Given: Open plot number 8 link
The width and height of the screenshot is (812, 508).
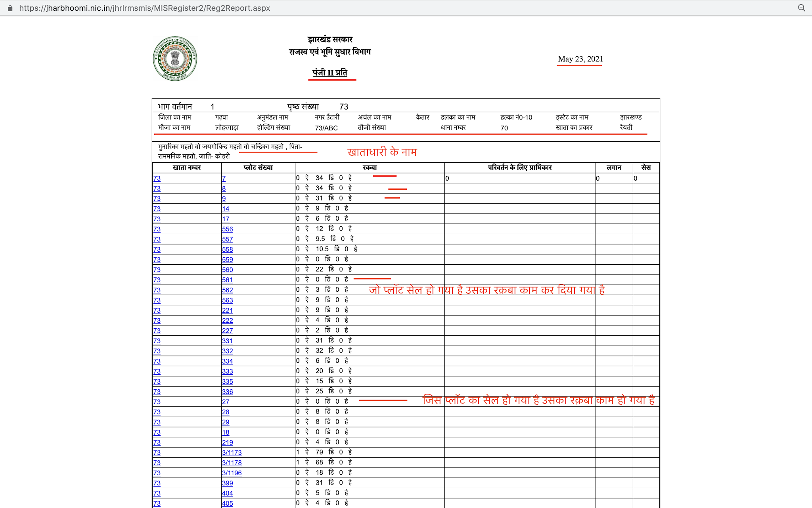Looking at the screenshot, I should tap(224, 189).
